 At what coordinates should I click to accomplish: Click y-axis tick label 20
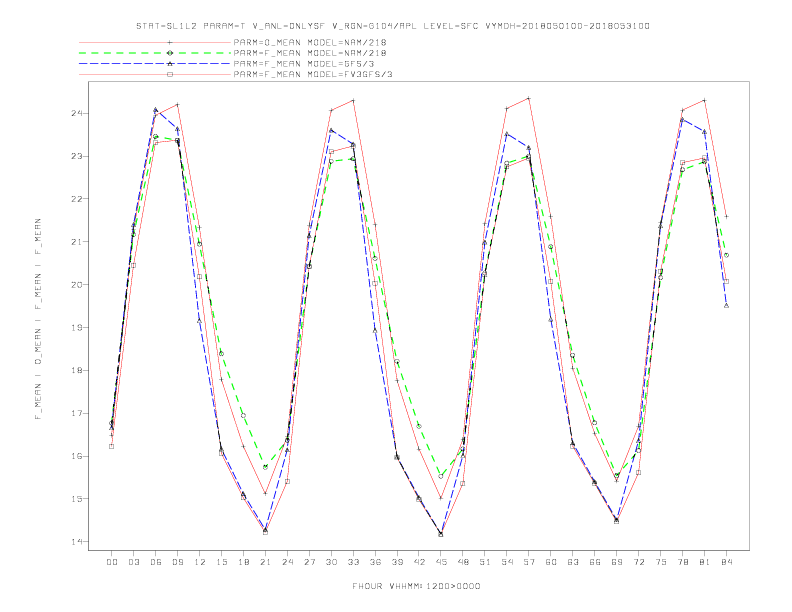tap(77, 284)
